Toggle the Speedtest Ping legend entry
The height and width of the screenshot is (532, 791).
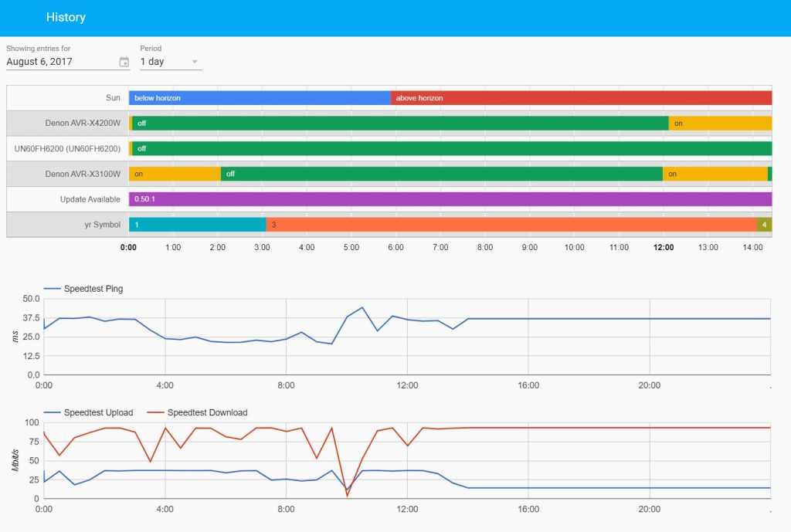(x=94, y=288)
